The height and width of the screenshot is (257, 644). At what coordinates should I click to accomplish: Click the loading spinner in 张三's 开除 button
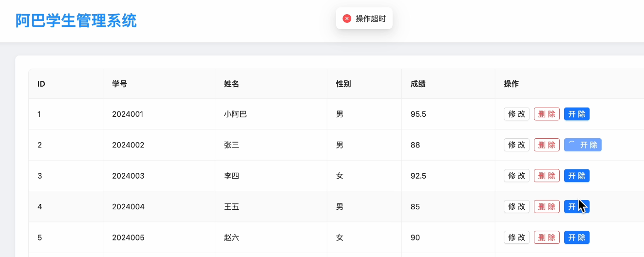tap(572, 145)
